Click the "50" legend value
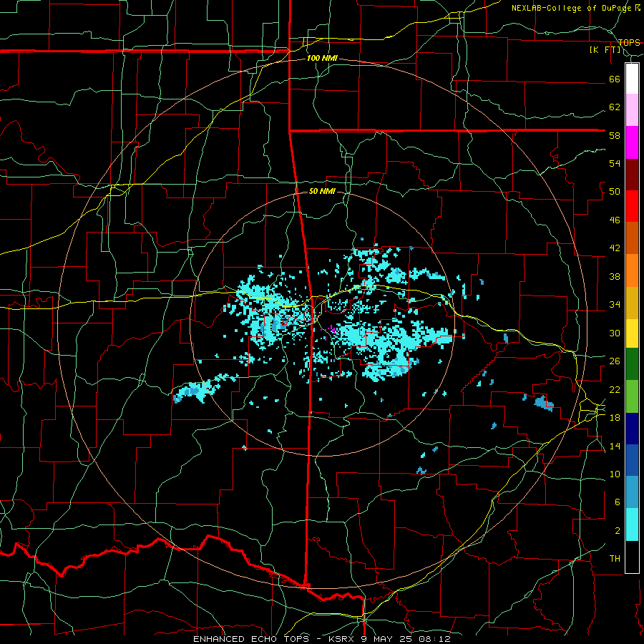This screenshot has height=644, width=644. click(615, 192)
